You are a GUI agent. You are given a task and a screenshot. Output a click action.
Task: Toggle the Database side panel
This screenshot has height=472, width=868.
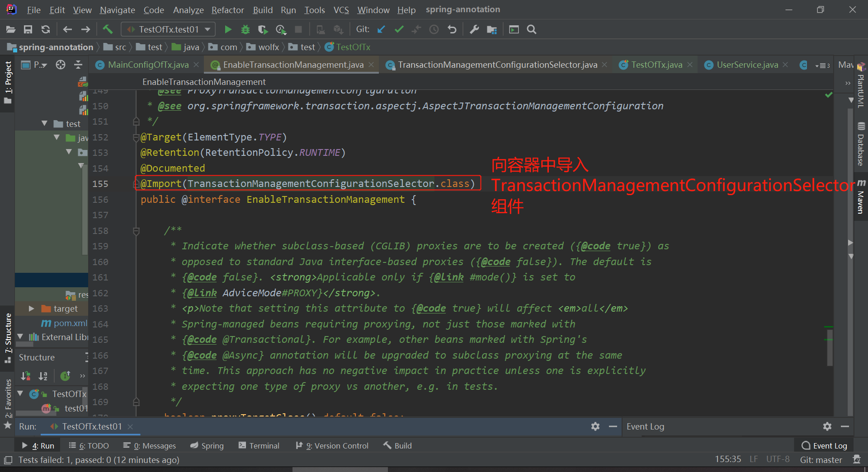(861, 144)
